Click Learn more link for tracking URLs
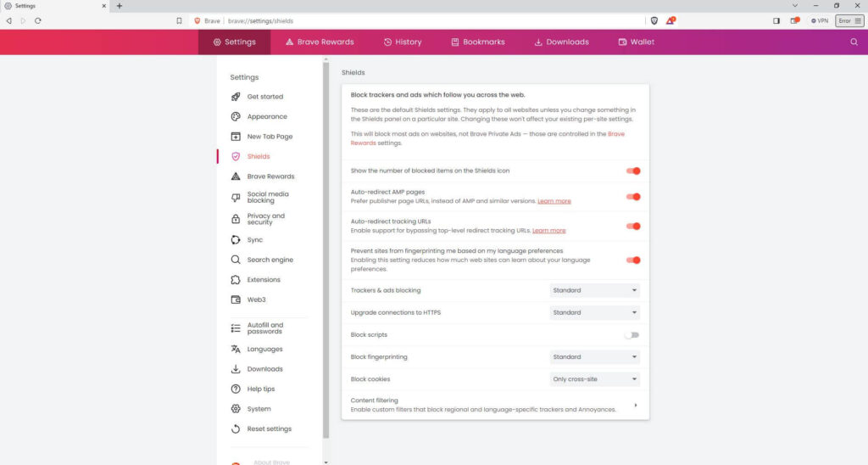868x465 pixels. (549, 231)
